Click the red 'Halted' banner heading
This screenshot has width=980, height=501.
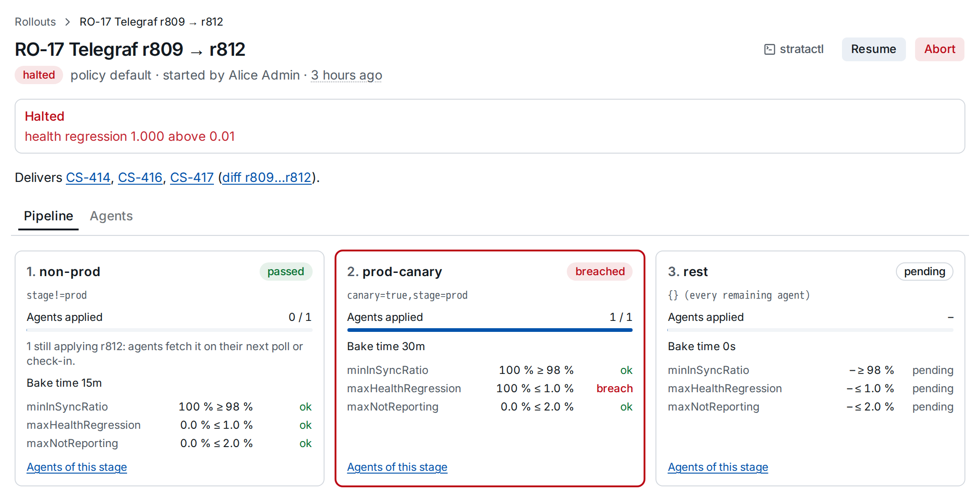pyautogui.click(x=44, y=116)
